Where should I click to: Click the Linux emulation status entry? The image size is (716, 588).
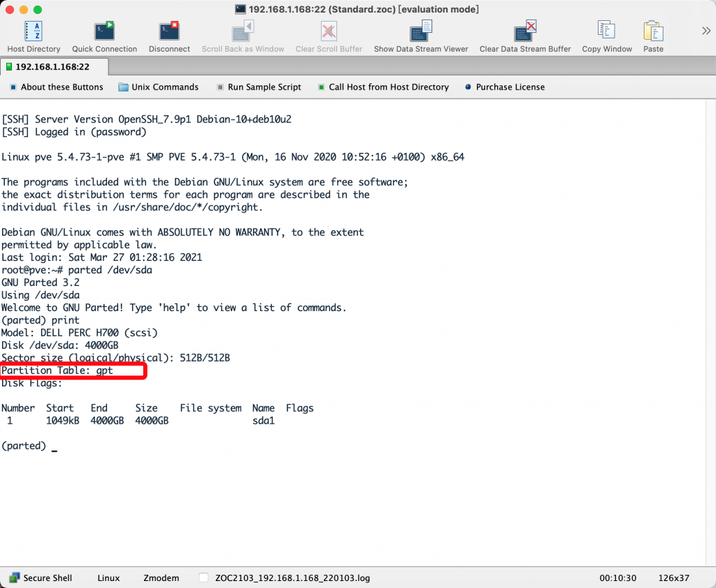108,578
